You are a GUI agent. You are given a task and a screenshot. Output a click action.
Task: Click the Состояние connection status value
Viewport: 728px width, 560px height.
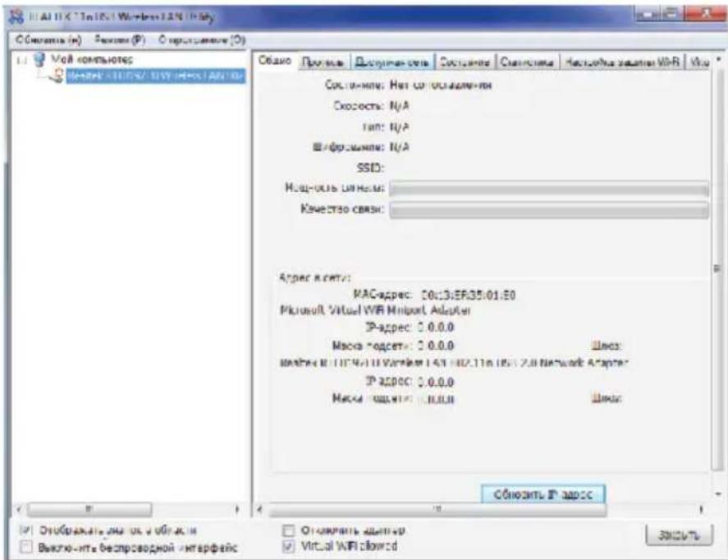pos(440,85)
